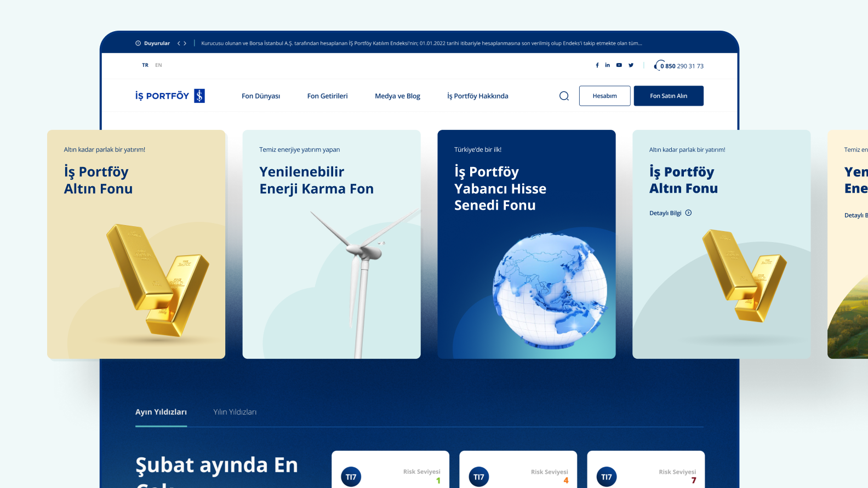Image resolution: width=868 pixels, height=488 pixels.
Task: Click the announcement ticker text
Action: tap(421, 43)
